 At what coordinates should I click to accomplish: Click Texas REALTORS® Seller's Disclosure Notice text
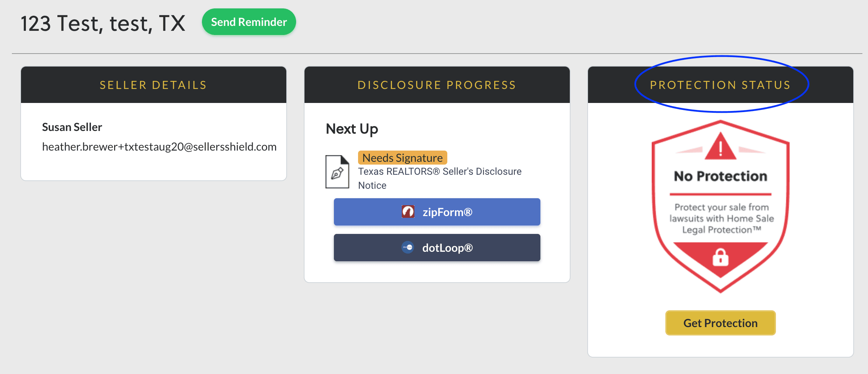point(440,178)
